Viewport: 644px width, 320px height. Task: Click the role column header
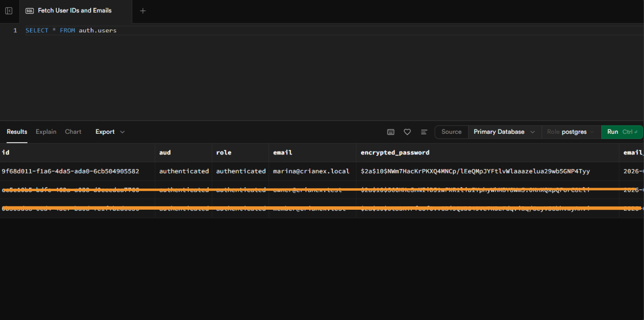(240, 152)
